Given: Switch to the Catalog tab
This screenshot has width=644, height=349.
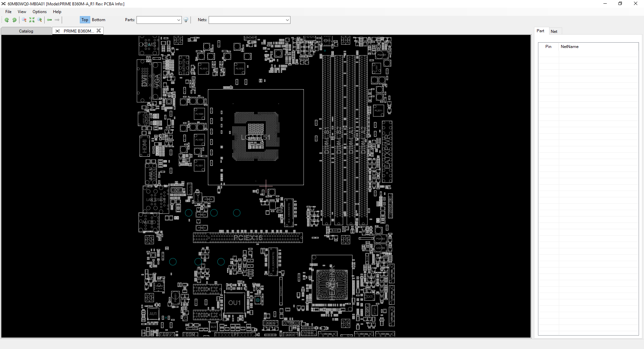Looking at the screenshot, I should click(x=26, y=31).
